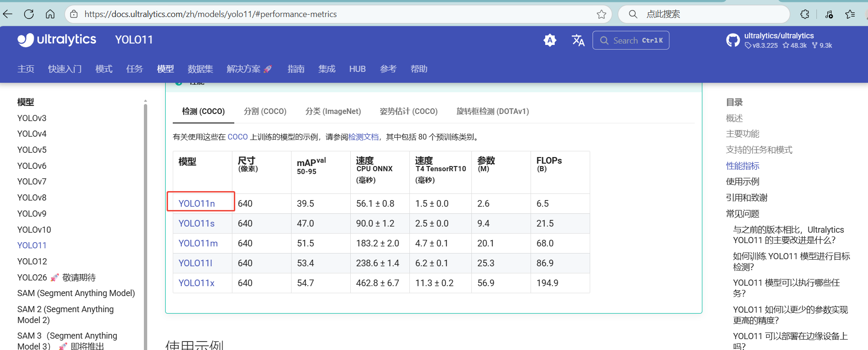The height and width of the screenshot is (350, 868).
Task: Jump to 概述 in the table of contents
Action: tap(735, 118)
